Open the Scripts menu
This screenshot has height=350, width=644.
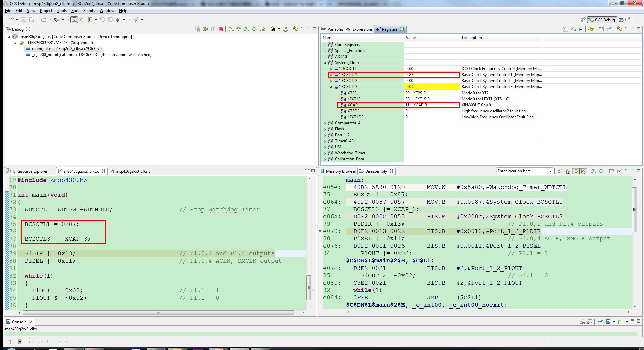89,11
